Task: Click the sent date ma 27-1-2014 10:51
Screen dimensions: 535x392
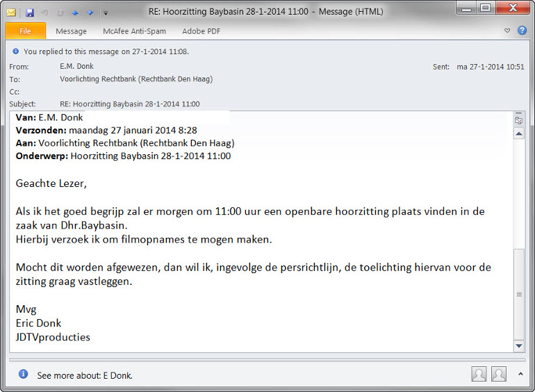Action: 491,67
